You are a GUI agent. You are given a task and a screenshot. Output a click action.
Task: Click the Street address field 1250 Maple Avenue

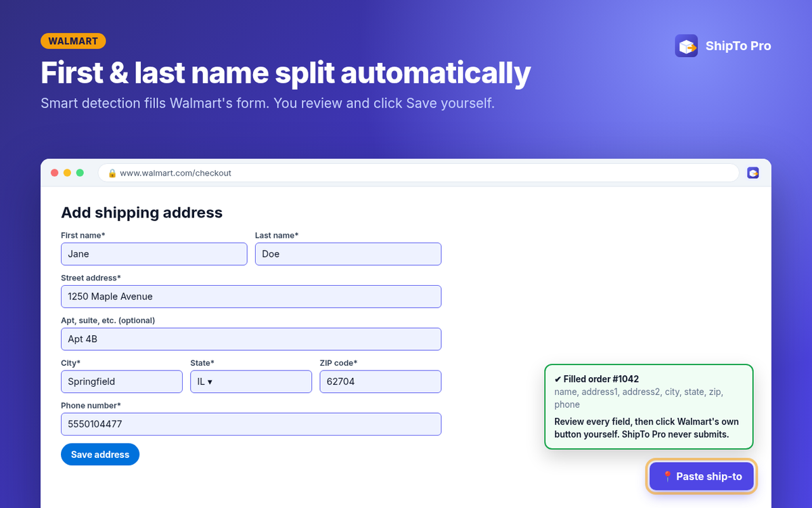[x=251, y=297]
